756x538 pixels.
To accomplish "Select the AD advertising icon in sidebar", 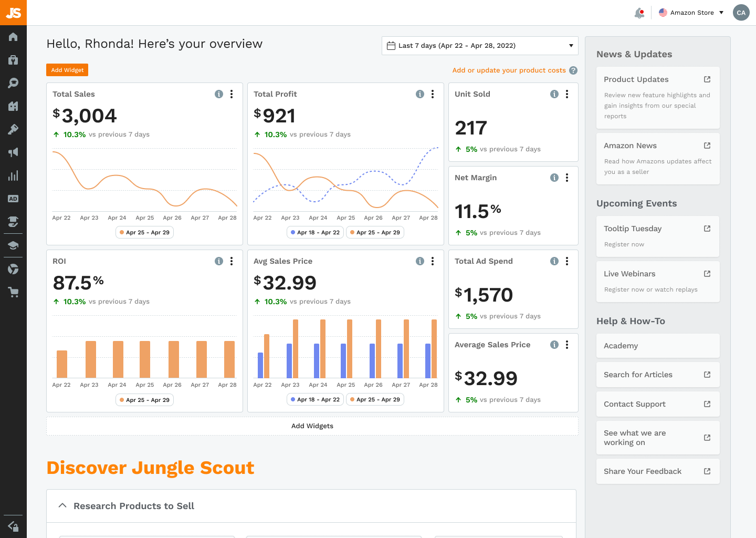I will (x=13, y=199).
